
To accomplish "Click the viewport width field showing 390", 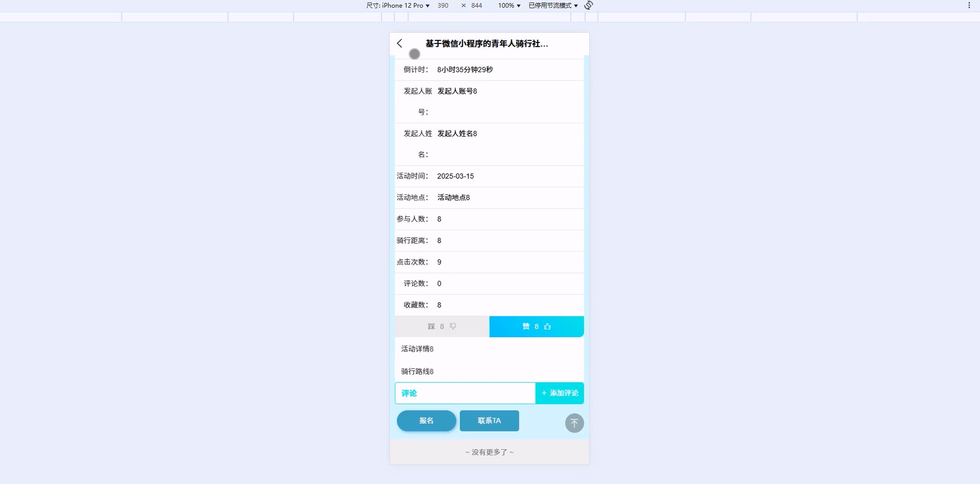I will (443, 5).
